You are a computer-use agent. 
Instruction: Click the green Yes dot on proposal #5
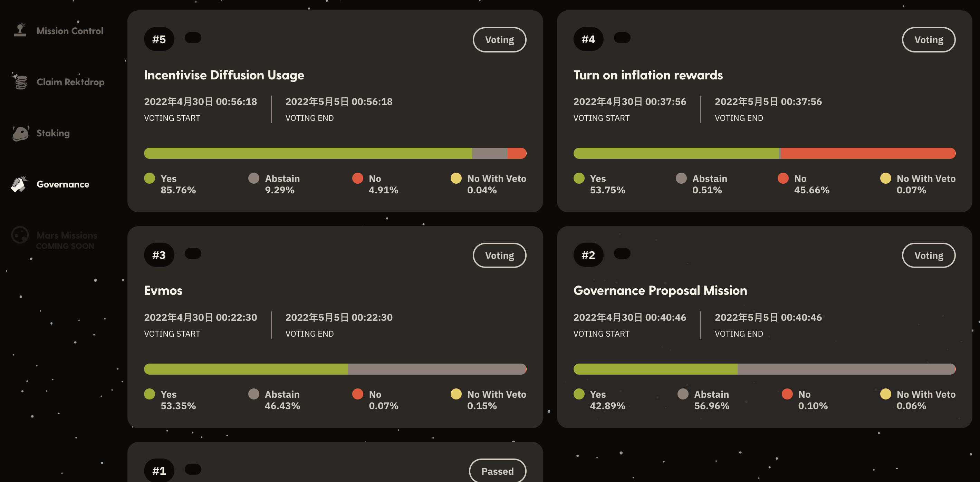point(150,178)
